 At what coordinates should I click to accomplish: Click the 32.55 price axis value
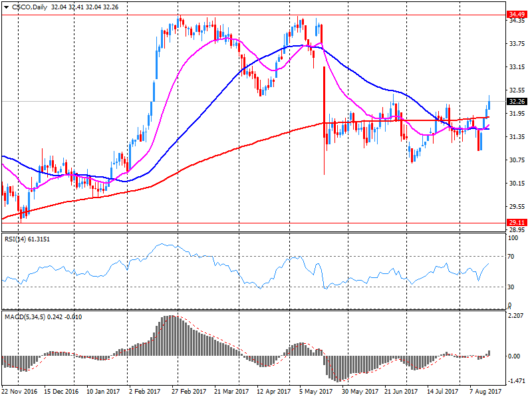[517, 90]
